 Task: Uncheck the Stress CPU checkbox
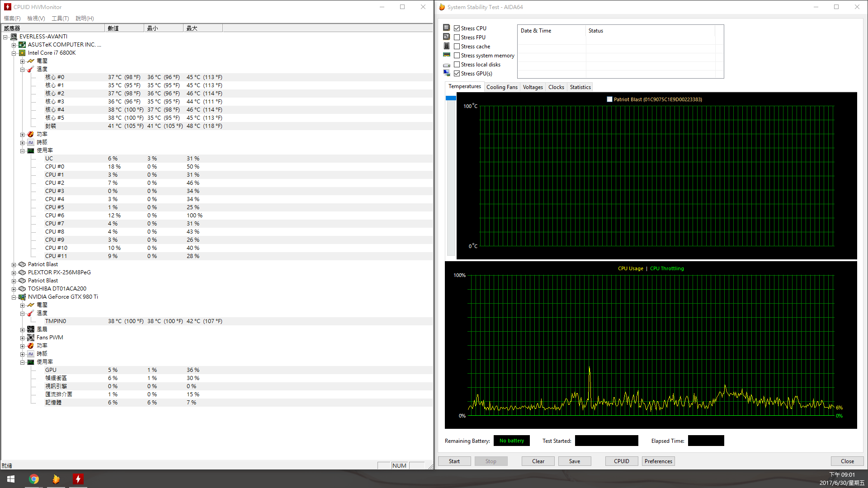coord(457,28)
